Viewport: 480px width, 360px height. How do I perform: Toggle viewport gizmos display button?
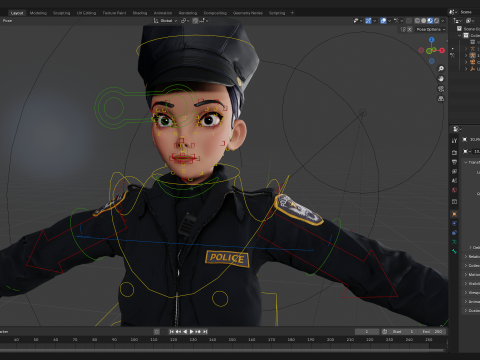coord(368,21)
